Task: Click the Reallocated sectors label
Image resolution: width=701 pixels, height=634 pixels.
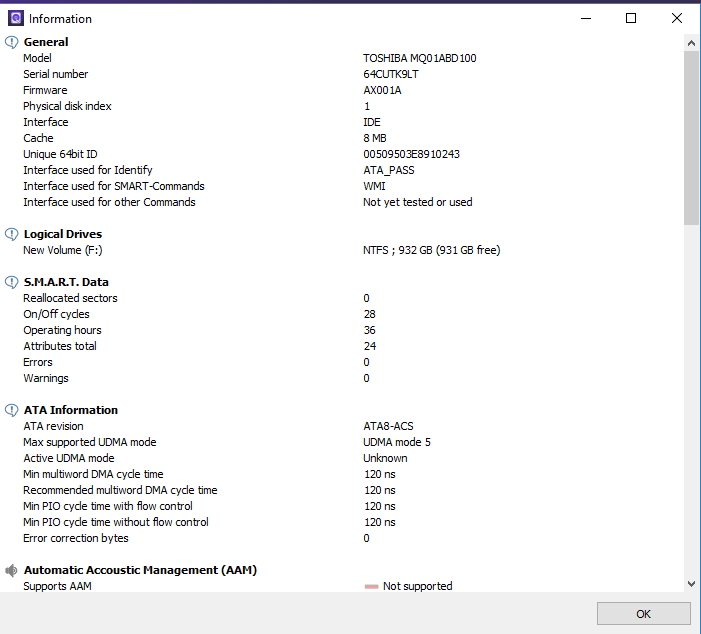Action: coord(70,298)
